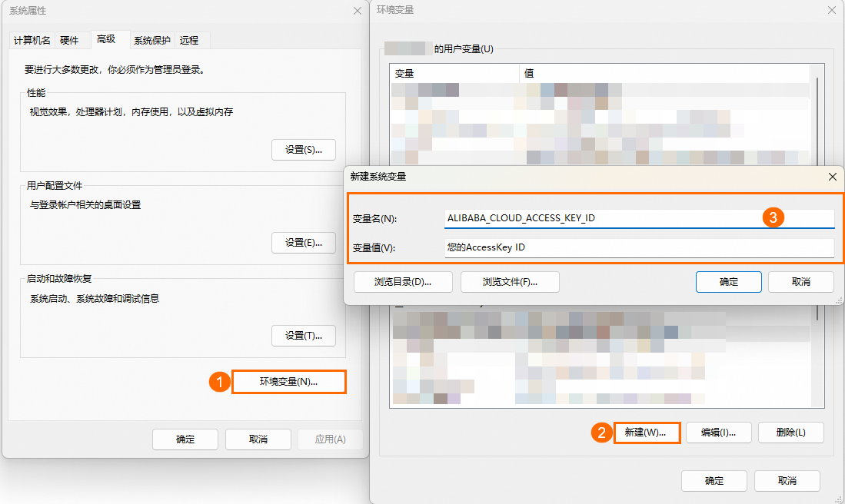
Task: Confirm with 确定 in 新建系统变量 dialog
Action: [x=729, y=282]
